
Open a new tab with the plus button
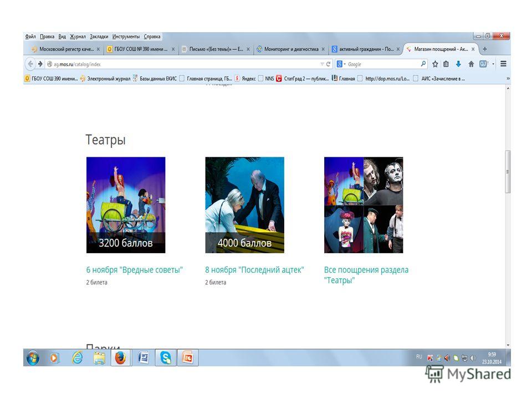pos(484,49)
